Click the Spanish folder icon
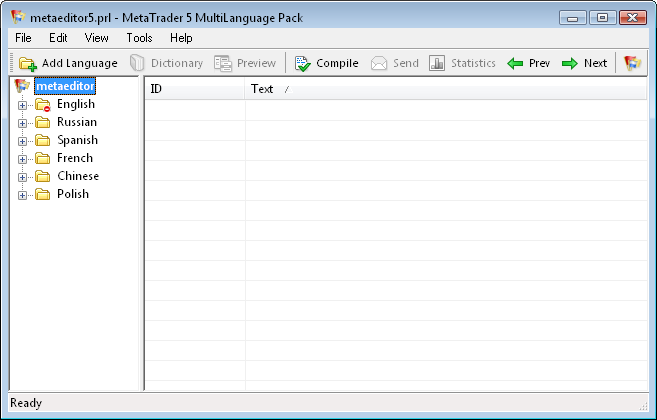This screenshot has width=657, height=420. (x=43, y=140)
